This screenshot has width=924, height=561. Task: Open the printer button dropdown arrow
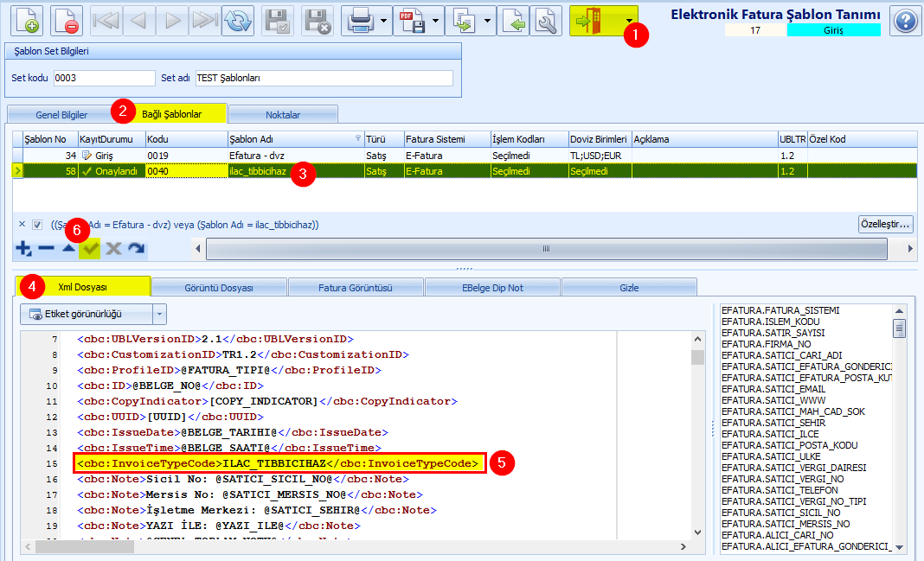(383, 21)
